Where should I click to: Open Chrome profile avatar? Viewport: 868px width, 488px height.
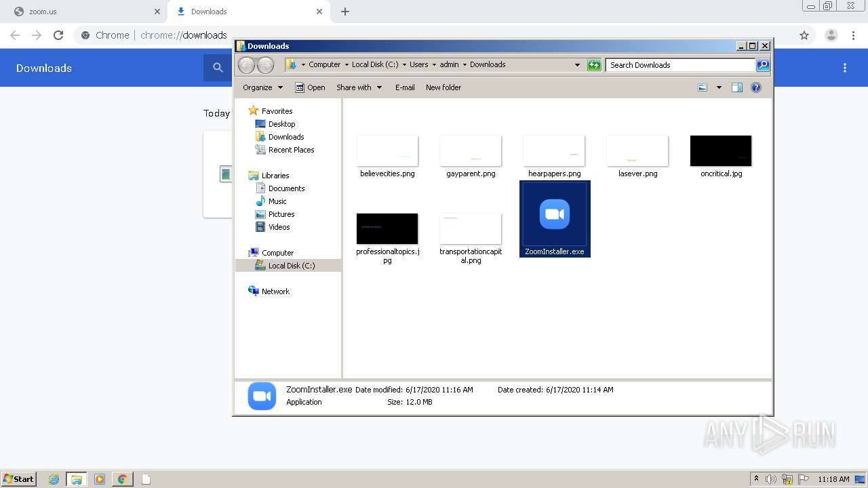click(x=831, y=35)
